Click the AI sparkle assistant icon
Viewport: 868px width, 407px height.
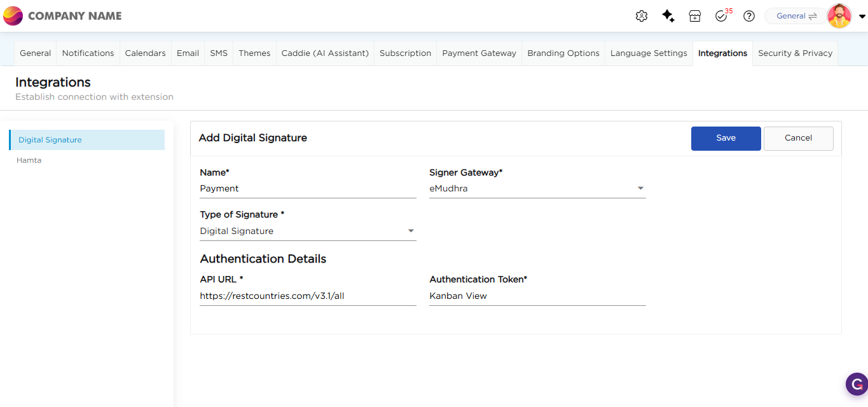coord(668,17)
